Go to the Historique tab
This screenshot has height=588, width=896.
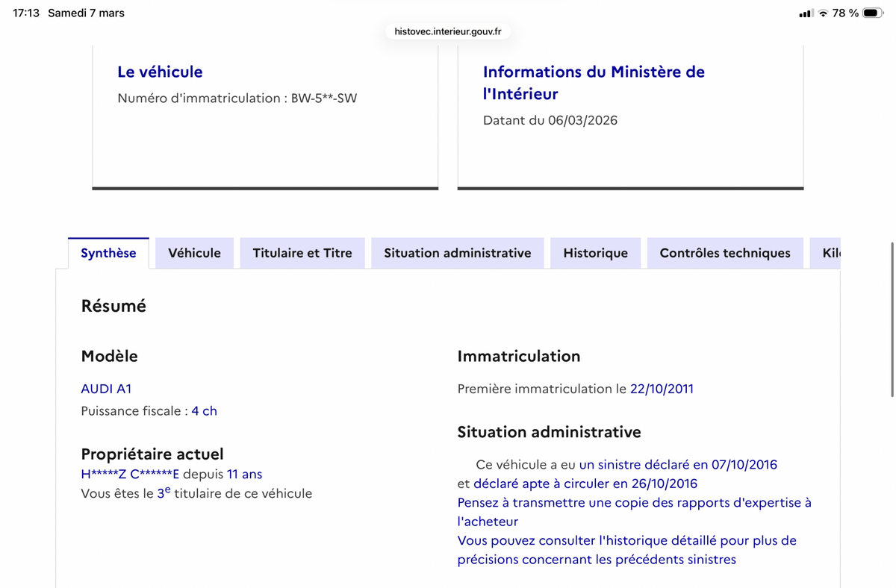tap(595, 253)
